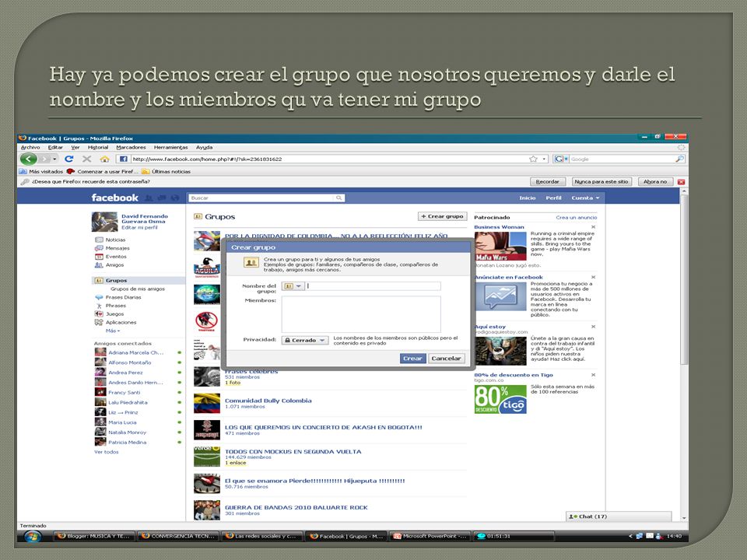Click the Ahora no button
Image resolution: width=747 pixels, height=560 pixels.
pyautogui.click(x=655, y=182)
